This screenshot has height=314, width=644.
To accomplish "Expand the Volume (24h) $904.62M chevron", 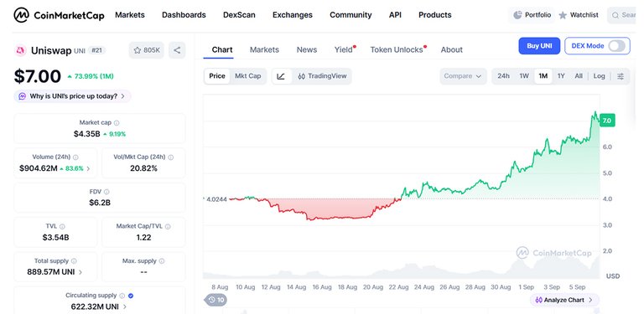I will pos(88,168).
